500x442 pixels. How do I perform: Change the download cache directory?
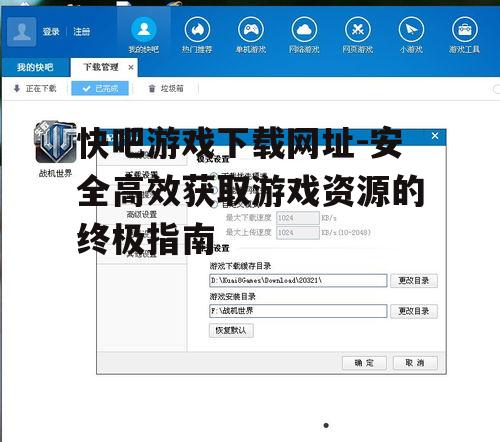point(414,281)
